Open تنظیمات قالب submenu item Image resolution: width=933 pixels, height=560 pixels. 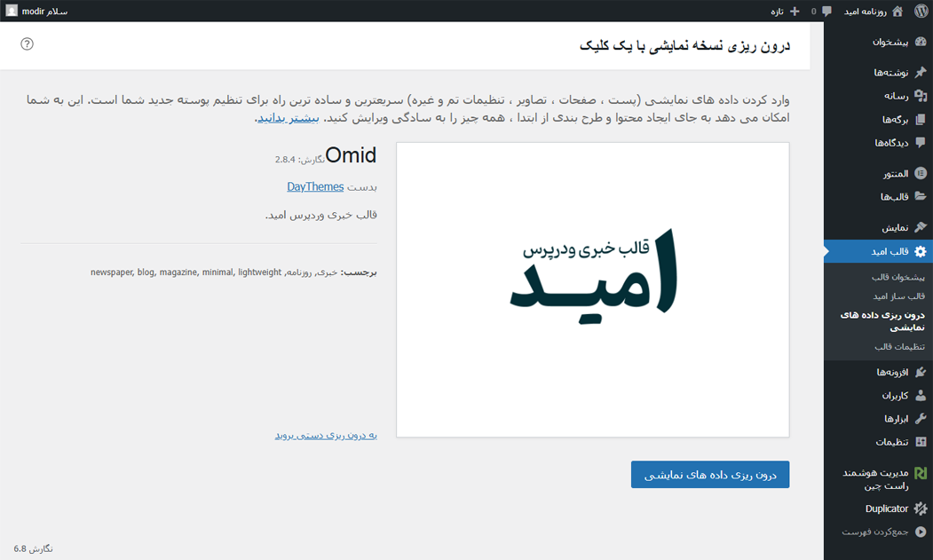pyautogui.click(x=899, y=346)
